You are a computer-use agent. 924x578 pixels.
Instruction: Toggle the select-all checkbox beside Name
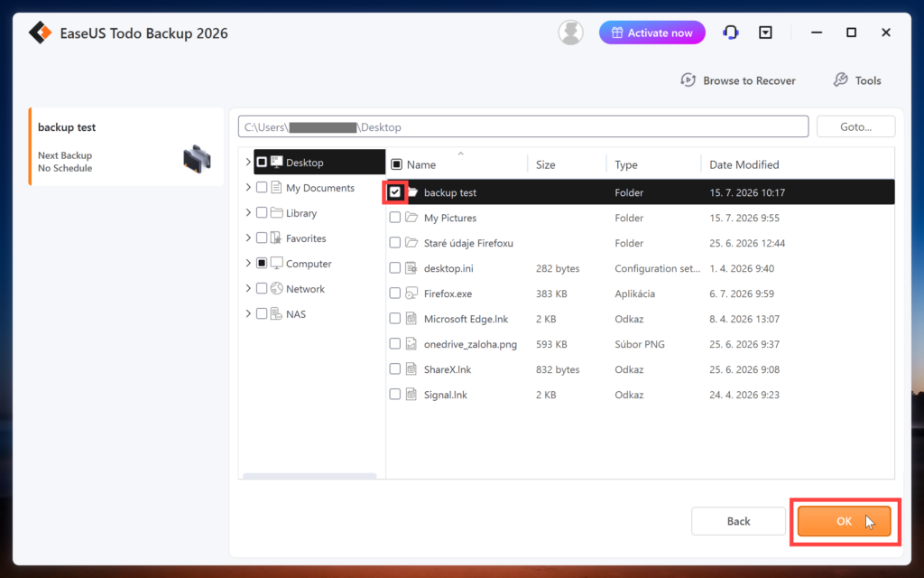tap(397, 164)
